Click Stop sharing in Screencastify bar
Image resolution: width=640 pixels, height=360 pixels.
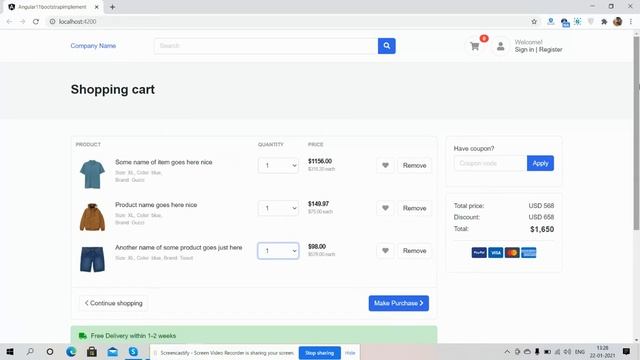coord(320,353)
